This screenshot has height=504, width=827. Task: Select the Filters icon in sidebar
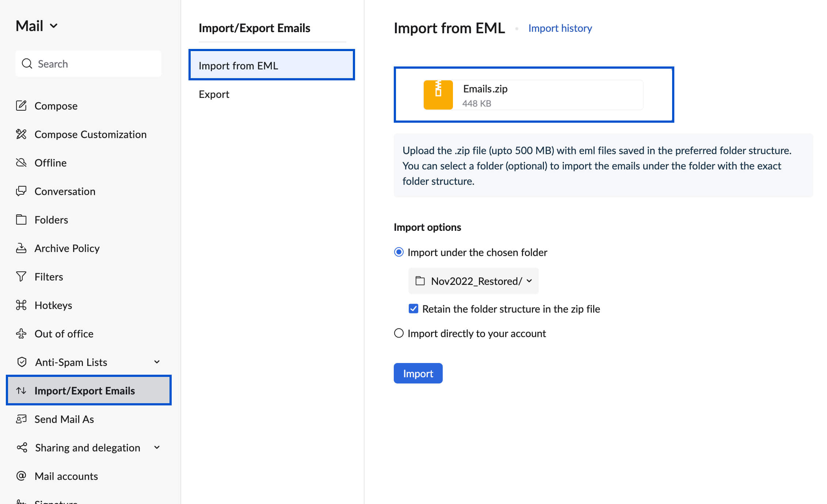coord(21,276)
